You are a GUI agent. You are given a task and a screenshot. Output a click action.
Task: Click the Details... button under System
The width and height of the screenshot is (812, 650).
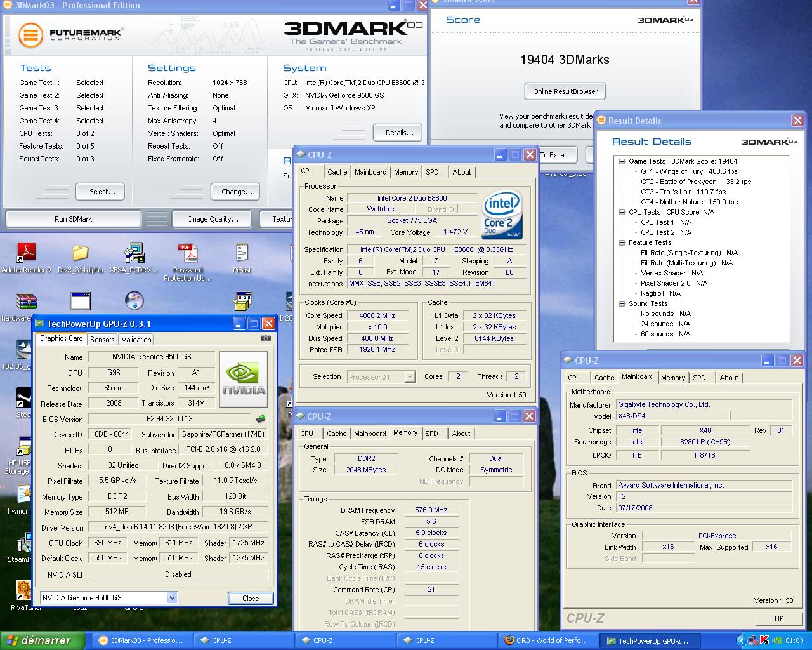[399, 133]
